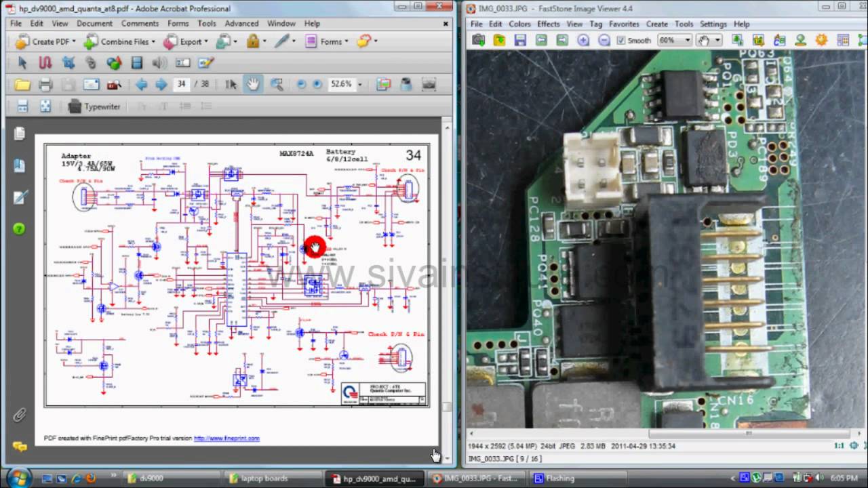Click Zoom In magnifier in FastStone
This screenshot has width=868, height=488.
[583, 41]
